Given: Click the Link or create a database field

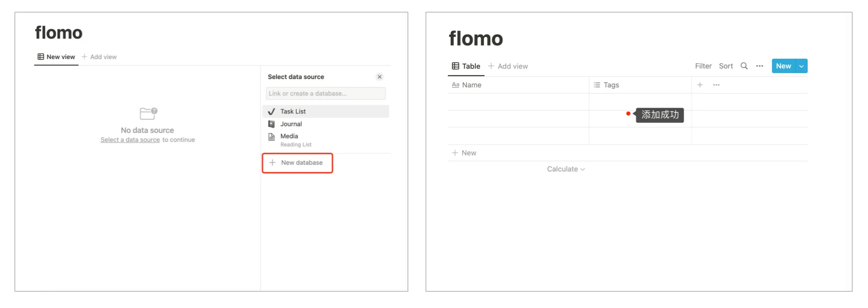Looking at the screenshot, I should click(x=325, y=94).
